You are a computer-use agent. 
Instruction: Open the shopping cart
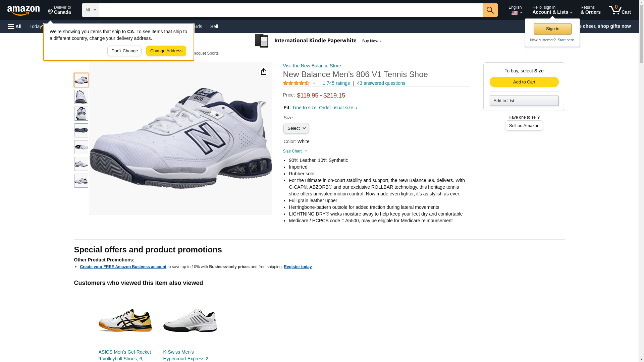coord(620,10)
